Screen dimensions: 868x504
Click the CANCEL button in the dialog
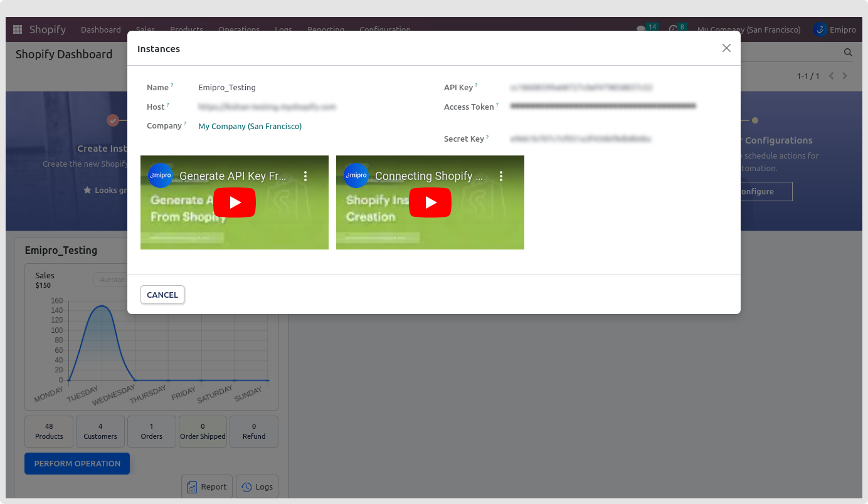click(162, 295)
